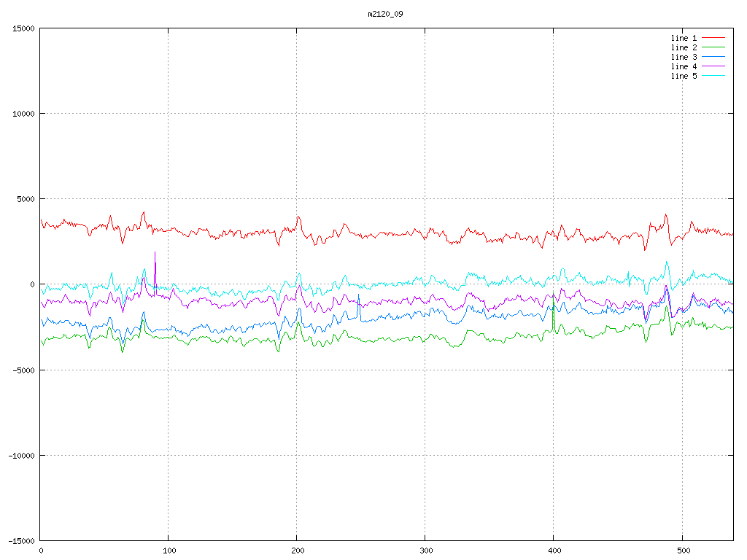This screenshot has height=560, width=747.
Task: Click the x-axis label 200
Action: pos(298,551)
